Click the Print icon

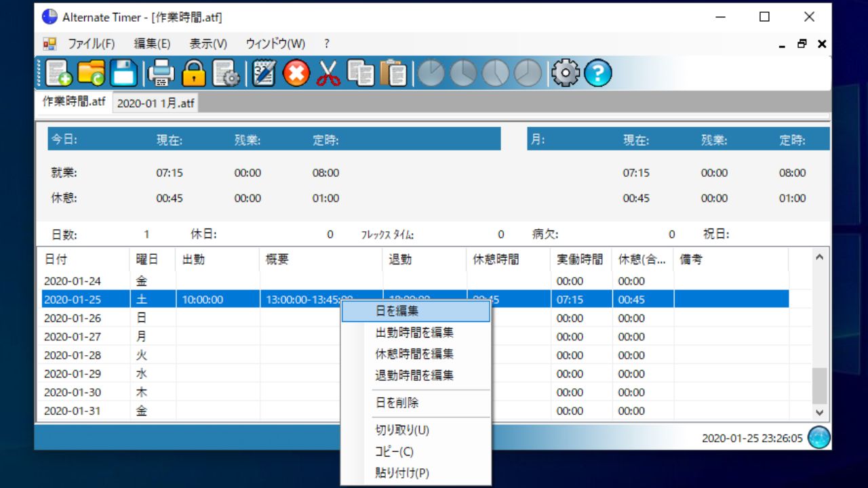[x=161, y=73]
